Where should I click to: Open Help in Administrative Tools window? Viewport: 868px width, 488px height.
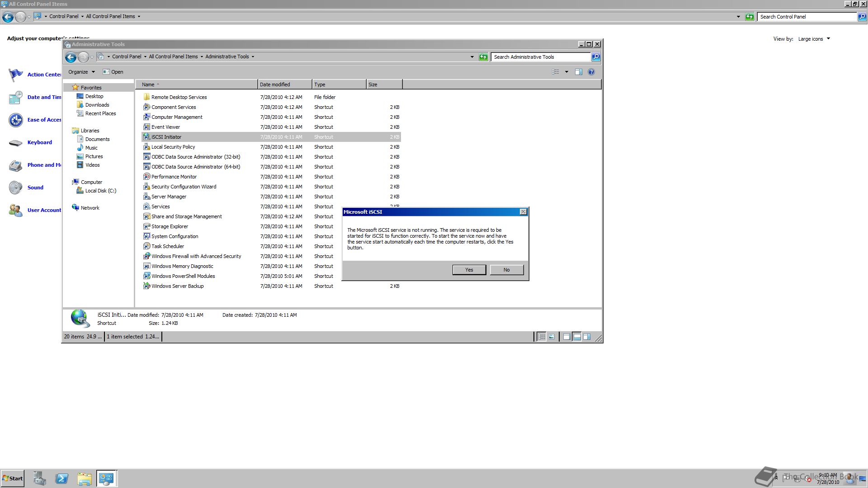coord(591,72)
